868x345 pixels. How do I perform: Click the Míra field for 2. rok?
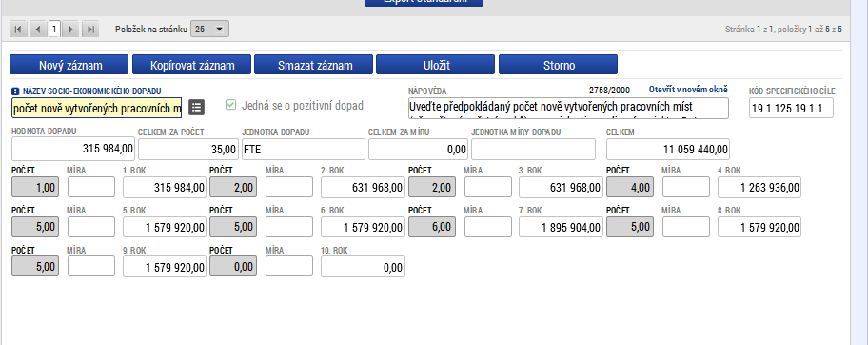point(289,188)
